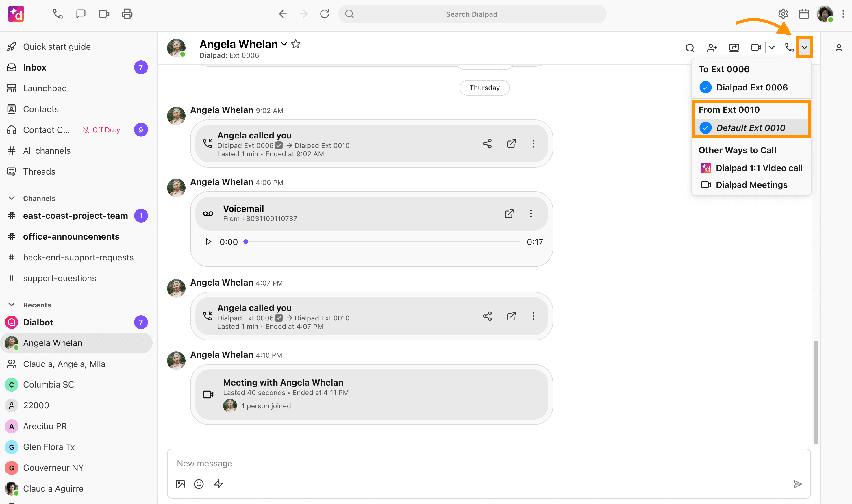Collapse the Channels section
The height and width of the screenshot is (504, 852).
pyautogui.click(x=12, y=198)
